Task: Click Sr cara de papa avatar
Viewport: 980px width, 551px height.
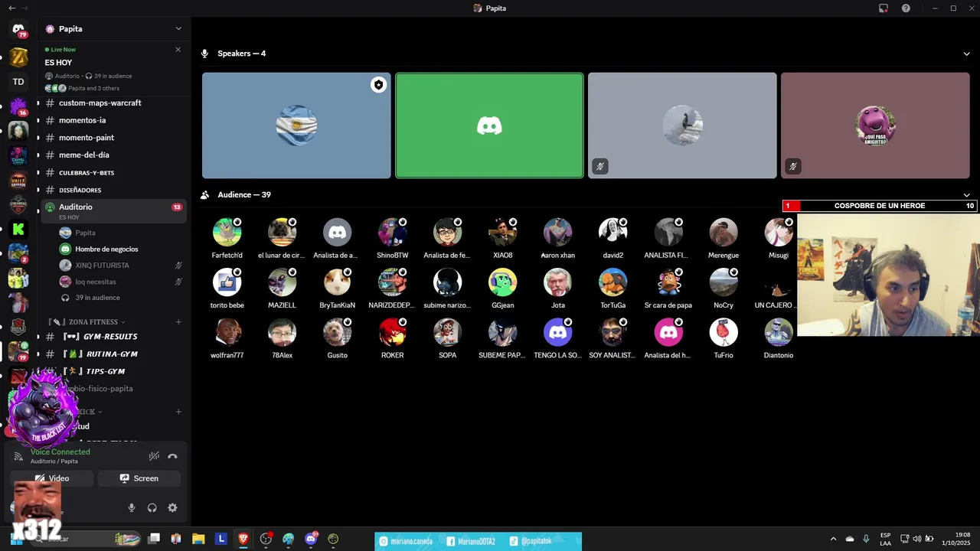Action: [x=668, y=282]
